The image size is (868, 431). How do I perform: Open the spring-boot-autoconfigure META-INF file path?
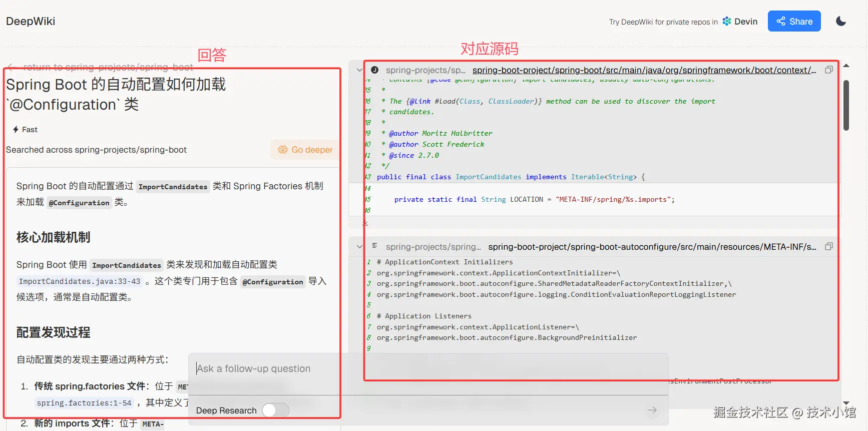coord(652,247)
